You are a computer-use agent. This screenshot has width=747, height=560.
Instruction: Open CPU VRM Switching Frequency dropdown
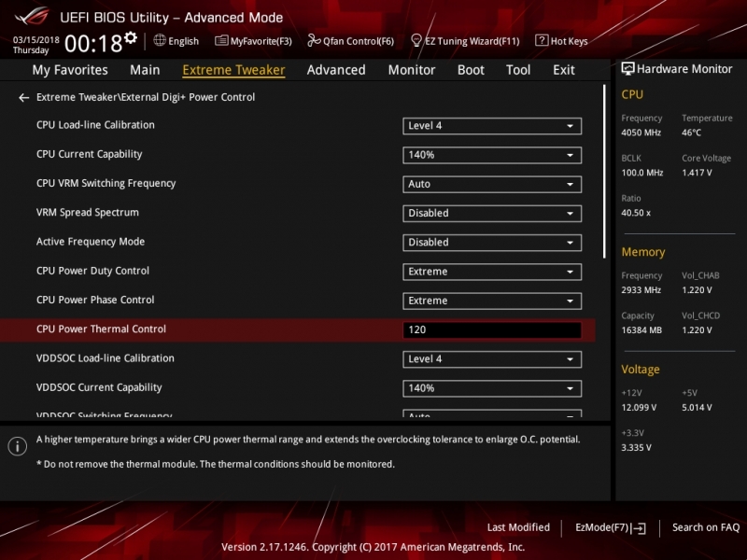click(492, 184)
